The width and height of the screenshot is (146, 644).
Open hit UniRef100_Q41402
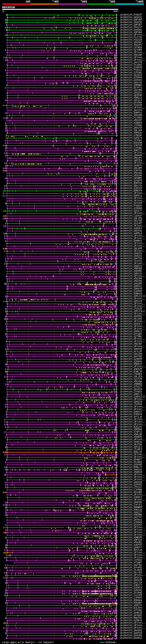[x=131, y=17]
